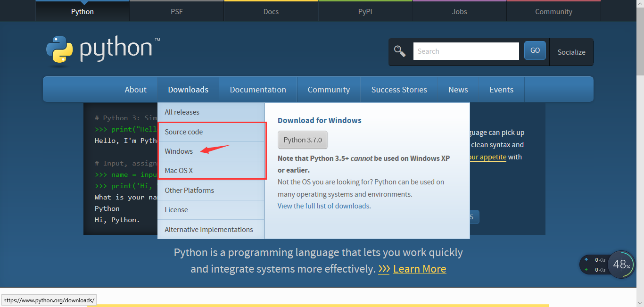Viewport: 644px width, 307px height.
Task: Select Other Platforms in Downloads dropdown
Action: click(211, 191)
